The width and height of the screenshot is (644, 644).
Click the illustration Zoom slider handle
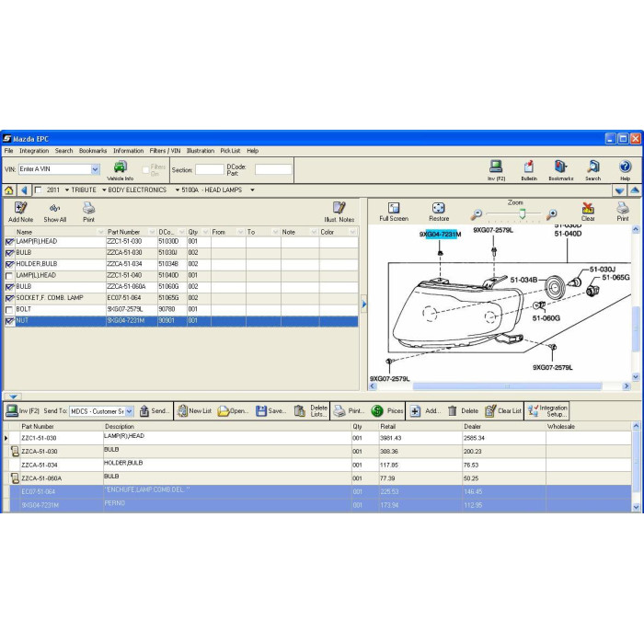click(522, 213)
